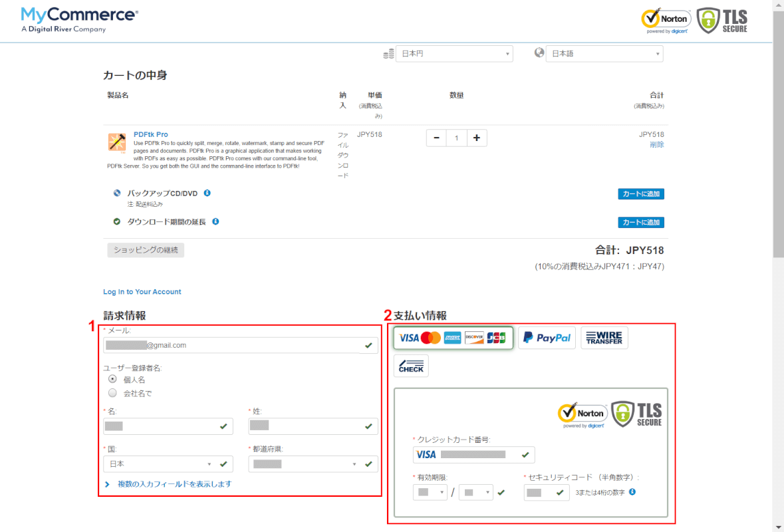Add ダウンロード期間の延長 to cart
Image resolution: width=784 pixels, height=532 pixels.
point(641,223)
